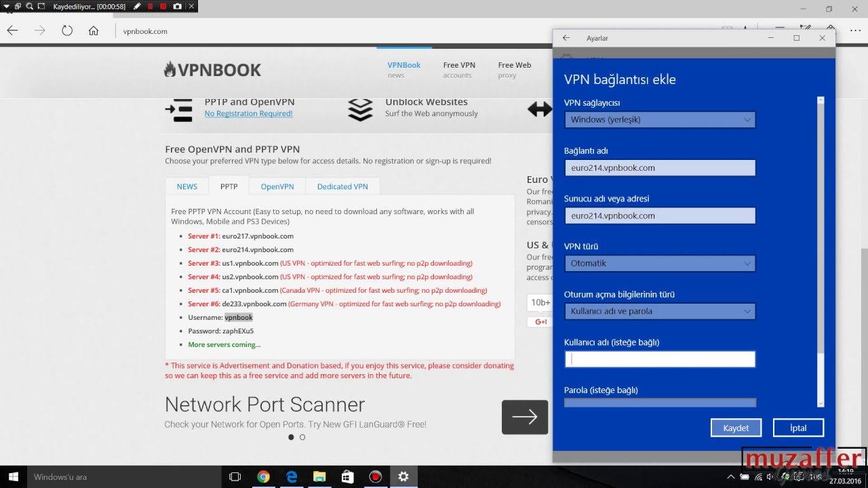Stop the screen recording
The image size is (868, 488).
(x=163, y=6)
